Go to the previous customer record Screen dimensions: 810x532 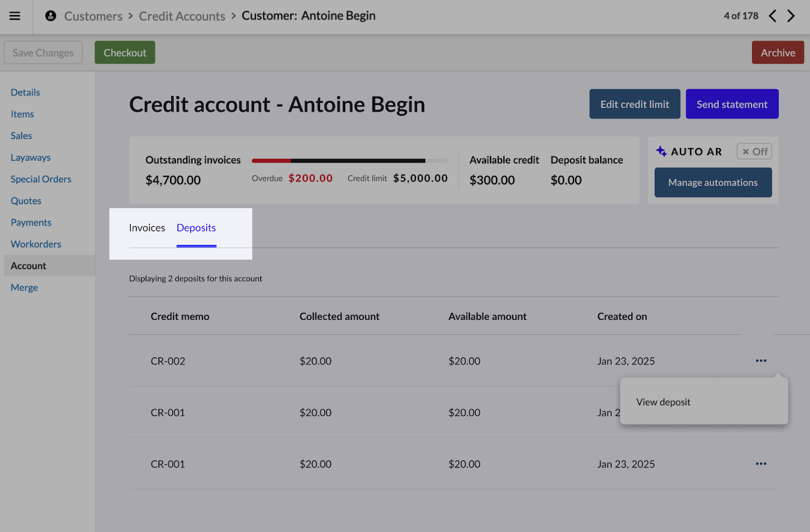[x=772, y=16]
